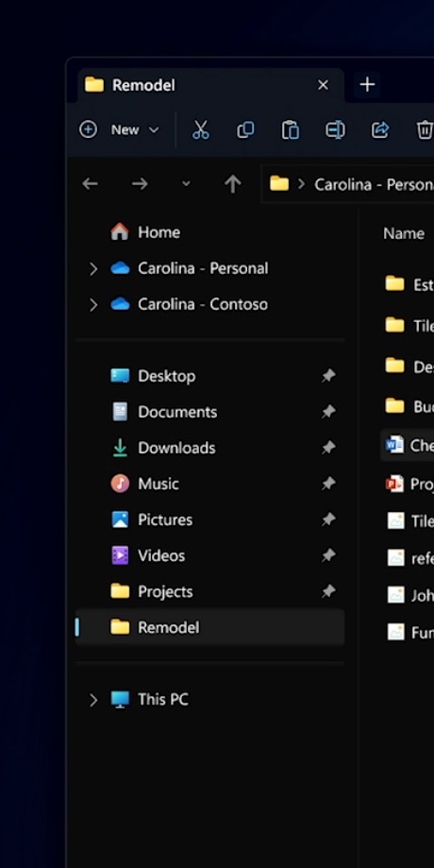434x868 pixels.
Task: Click the Delete trash icon
Action: tap(424, 130)
